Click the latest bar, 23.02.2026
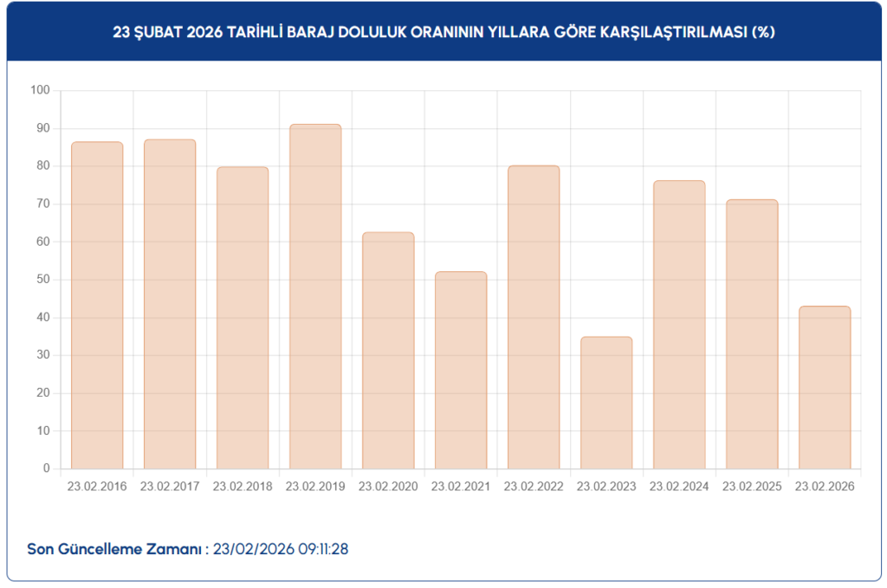887x588 pixels. click(825, 387)
